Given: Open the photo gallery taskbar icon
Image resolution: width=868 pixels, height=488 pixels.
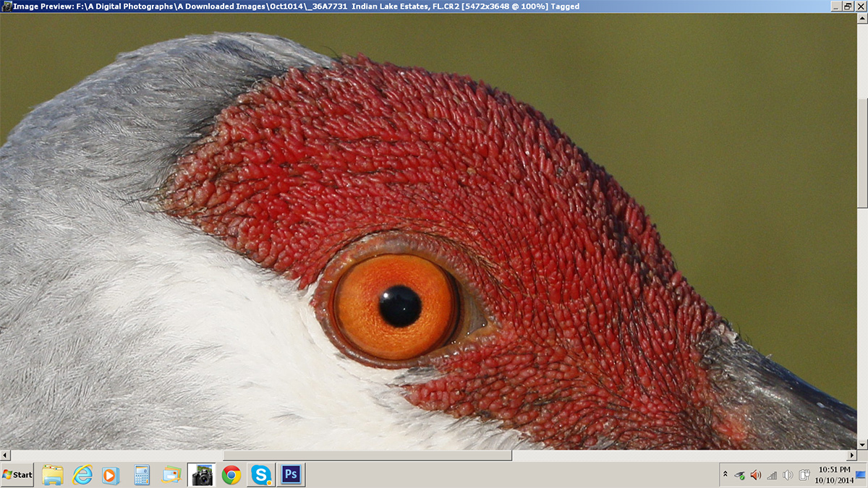Looking at the screenshot, I should coord(171,475).
